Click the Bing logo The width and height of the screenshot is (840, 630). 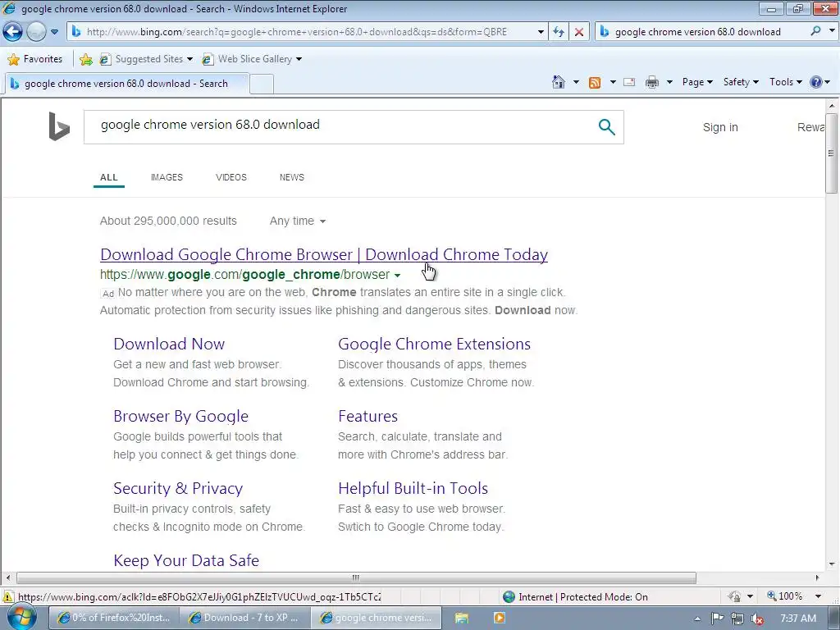click(x=59, y=126)
